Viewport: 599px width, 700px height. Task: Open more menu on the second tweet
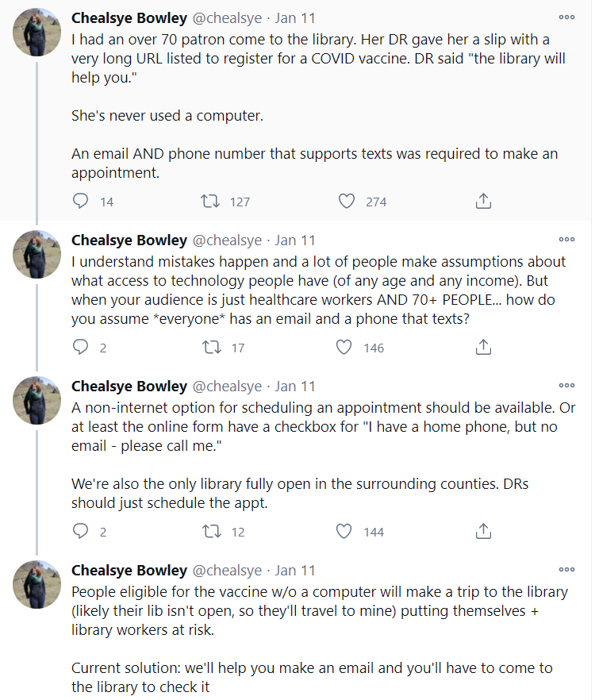click(x=566, y=239)
